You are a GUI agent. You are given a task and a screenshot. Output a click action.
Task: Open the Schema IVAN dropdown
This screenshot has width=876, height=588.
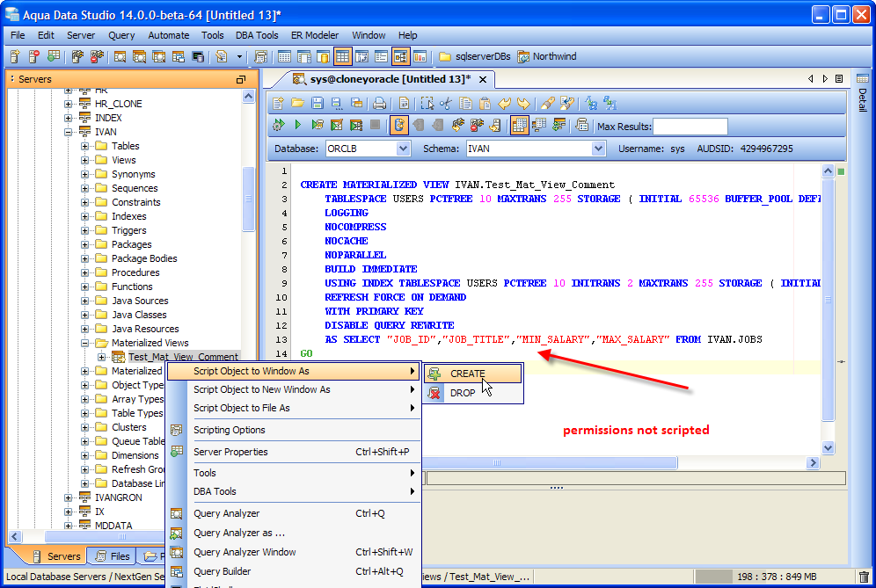click(x=598, y=149)
